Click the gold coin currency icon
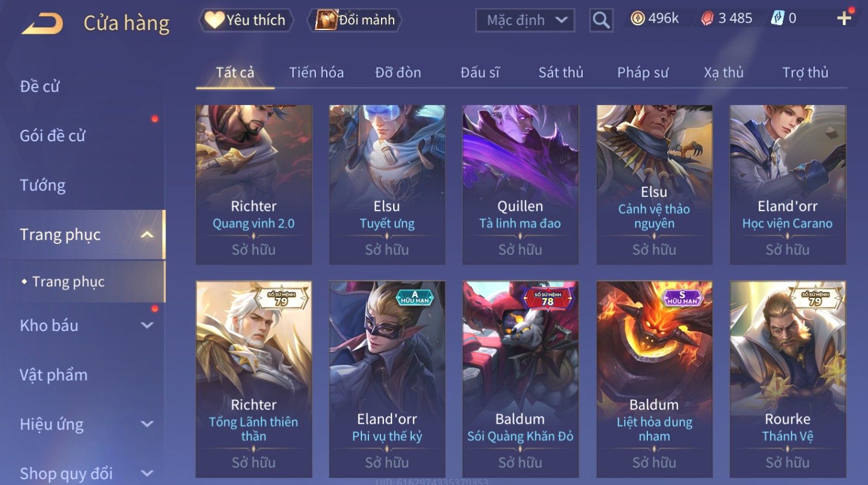The image size is (868, 485). pyautogui.click(x=637, y=18)
